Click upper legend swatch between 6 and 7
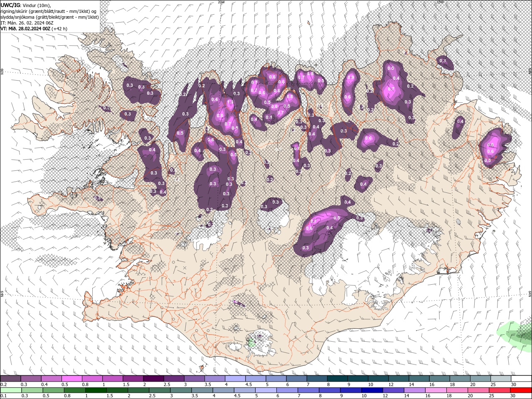This screenshot has width=532, height=399. 296,379
